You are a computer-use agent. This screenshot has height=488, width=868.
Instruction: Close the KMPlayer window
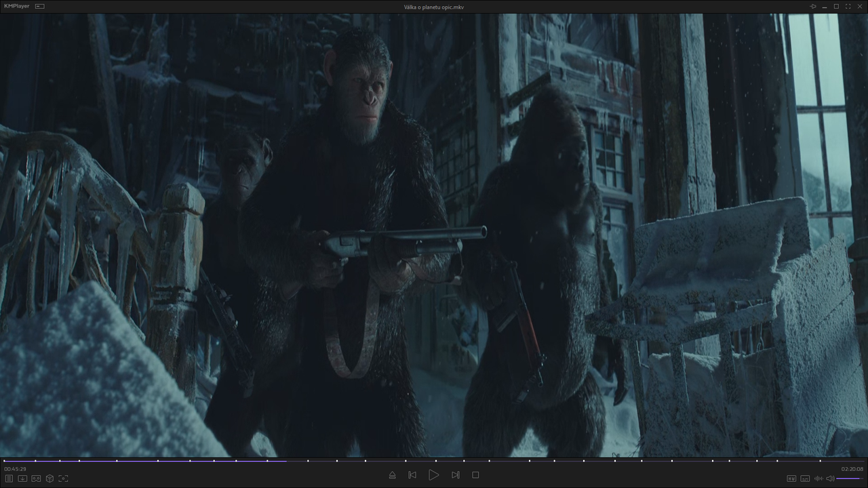(860, 6)
